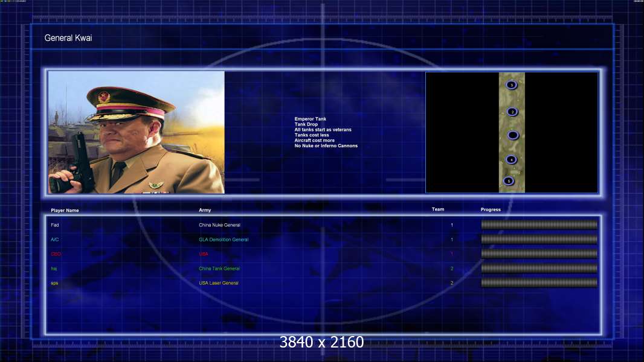644x362 pixels.
Task: Click team number in A/C's row
Action: click(452, 240)
